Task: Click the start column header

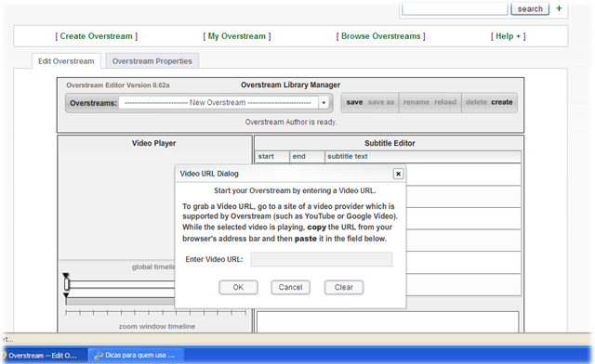Action: (272, 157)
